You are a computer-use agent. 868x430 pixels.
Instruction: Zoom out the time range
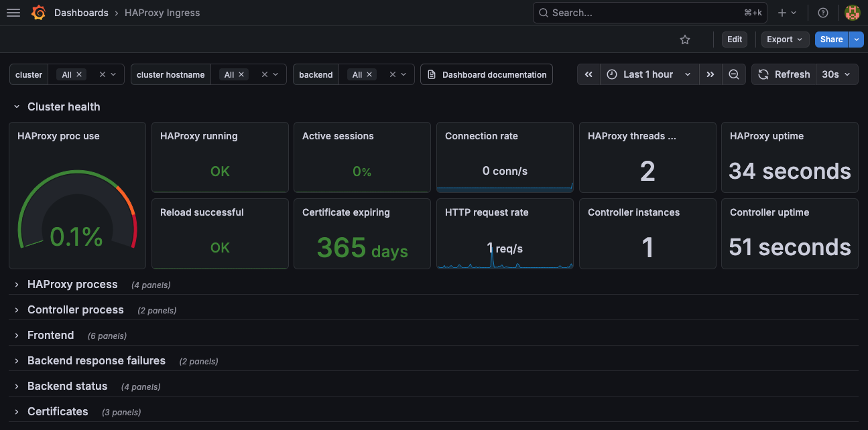(734, 74)
